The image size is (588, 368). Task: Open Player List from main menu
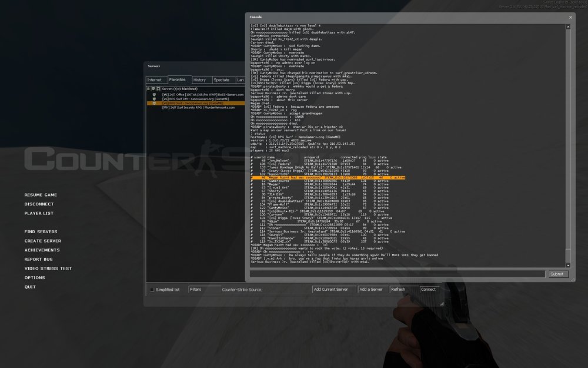(39, 213)
